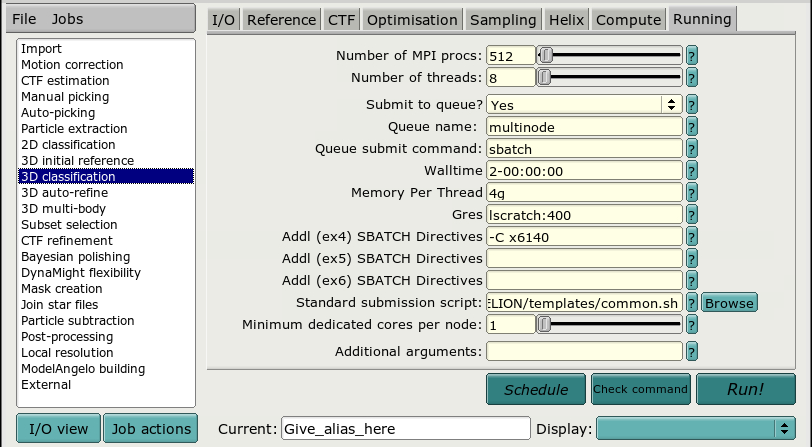Open help for Gres field
The image size is (812, 447).
click(x=691, y=214)
